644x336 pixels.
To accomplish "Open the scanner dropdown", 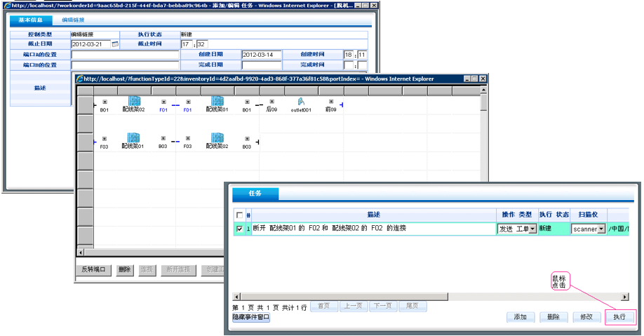I will point(601,229).
